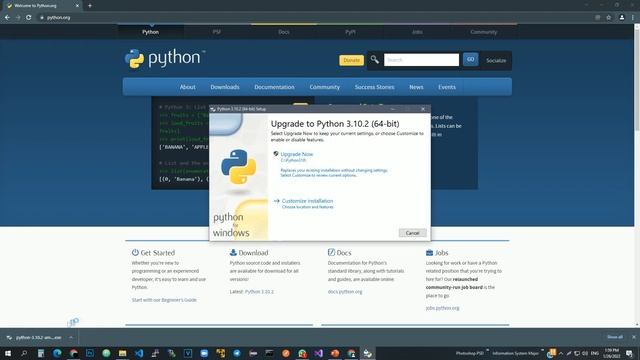
Task: Click the magnifier icon beside the search field
Action: pos(375,60)
